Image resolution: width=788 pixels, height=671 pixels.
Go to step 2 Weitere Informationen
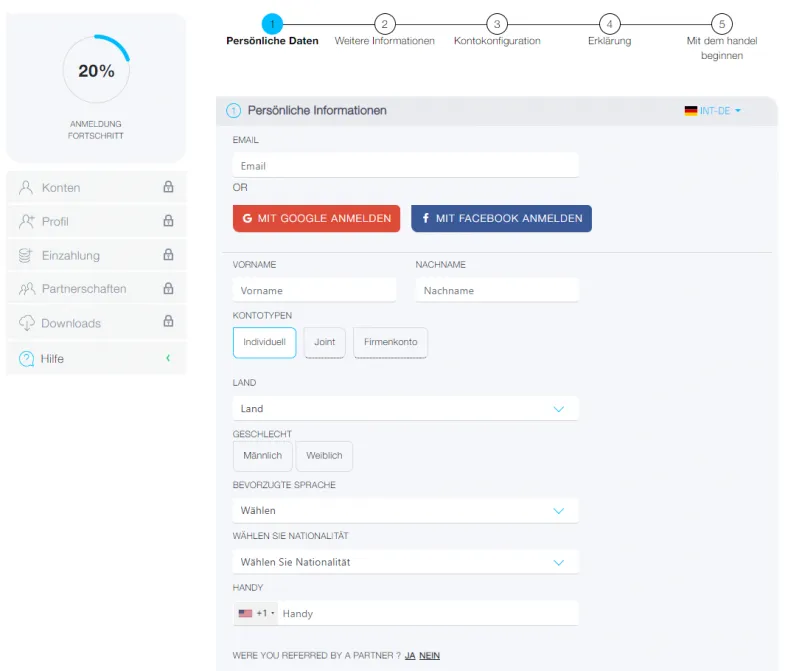pos(385,24)
